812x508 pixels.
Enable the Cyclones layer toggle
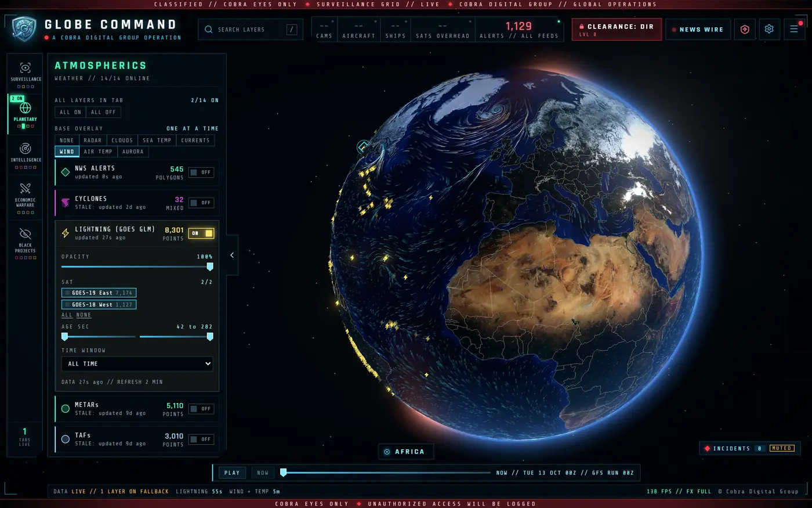pos(201,203)
